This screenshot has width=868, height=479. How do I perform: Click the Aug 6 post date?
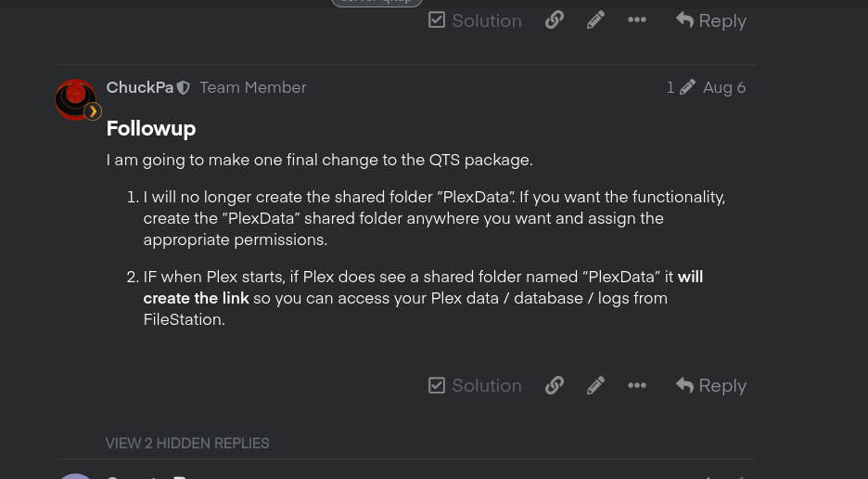coord(724,87)
